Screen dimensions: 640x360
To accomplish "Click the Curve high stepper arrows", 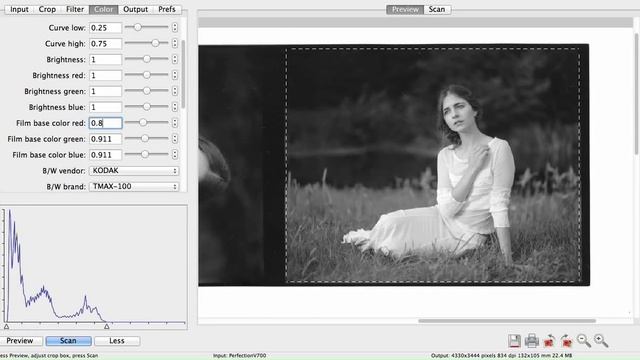I will click(175, 43).
